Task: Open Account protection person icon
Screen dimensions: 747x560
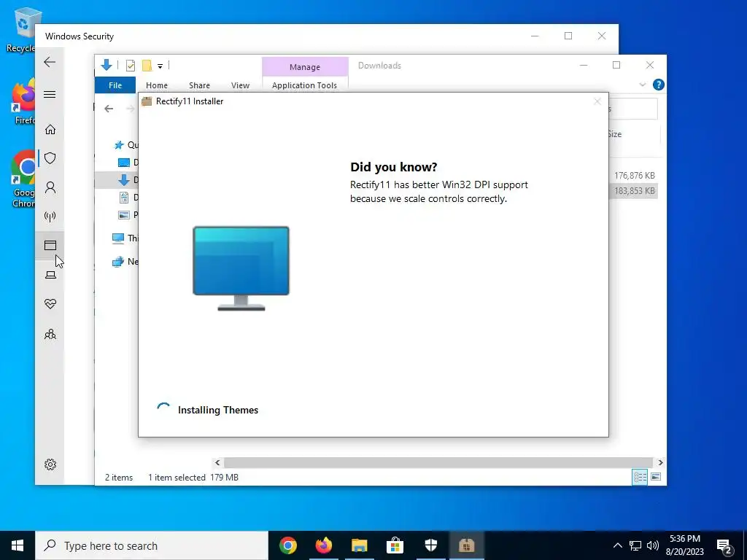Action: coord(50,187)
